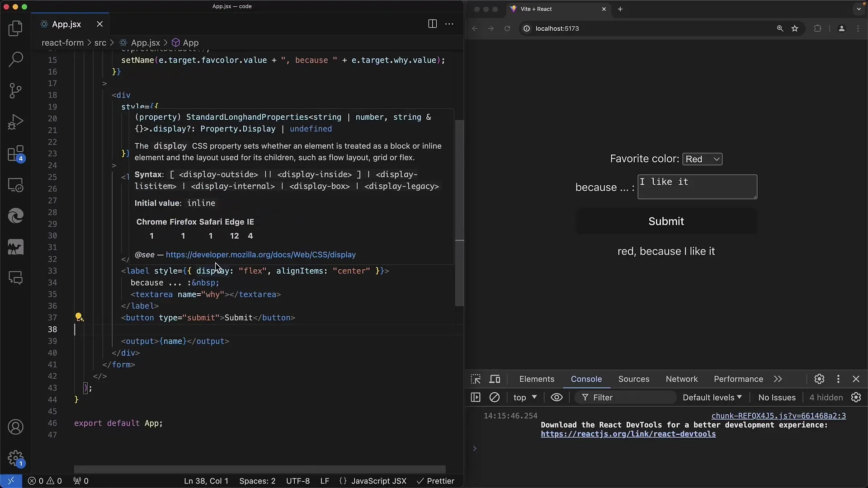This screenshot has height=488, width=868.
Task: Open Remote Explorer in activity bar
Action: point(15,185)
